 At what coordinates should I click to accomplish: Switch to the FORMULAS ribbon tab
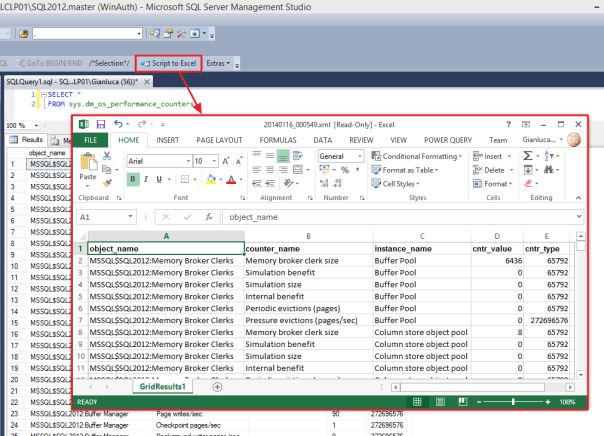pos(278,140)
